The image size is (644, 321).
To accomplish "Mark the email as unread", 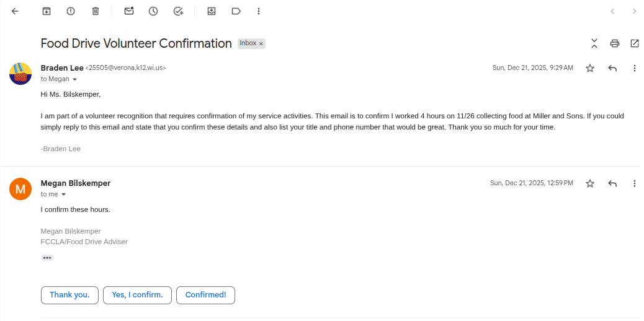I will (129, 11).
